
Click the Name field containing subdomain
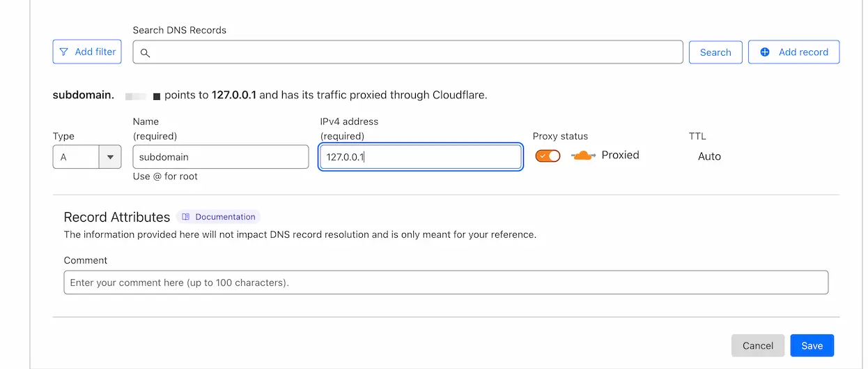tap(221, 157)
